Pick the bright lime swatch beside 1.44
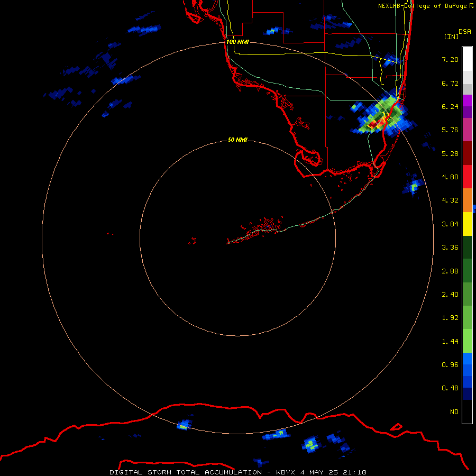This screenshot has height=476, width=476. click(467, 341)
